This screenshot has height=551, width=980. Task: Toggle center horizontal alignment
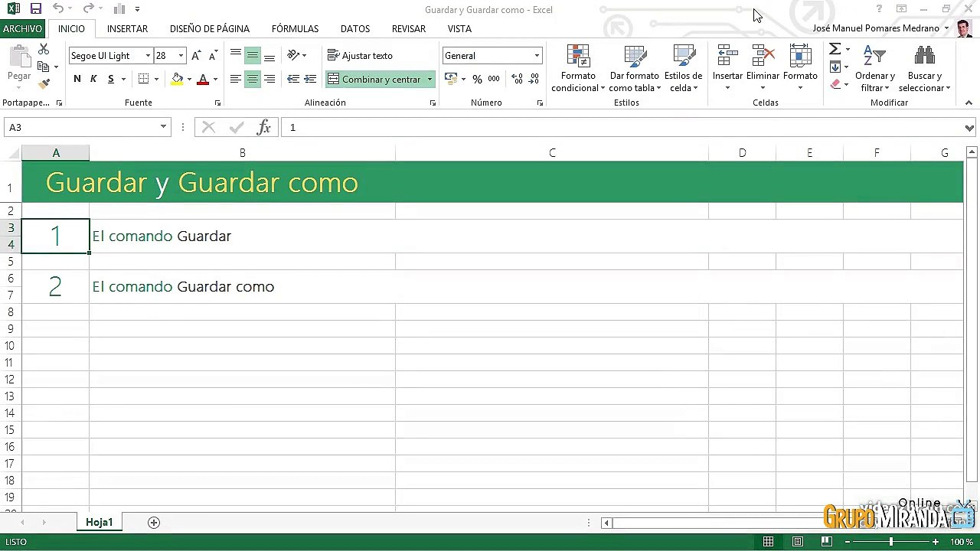coord(252,79)
